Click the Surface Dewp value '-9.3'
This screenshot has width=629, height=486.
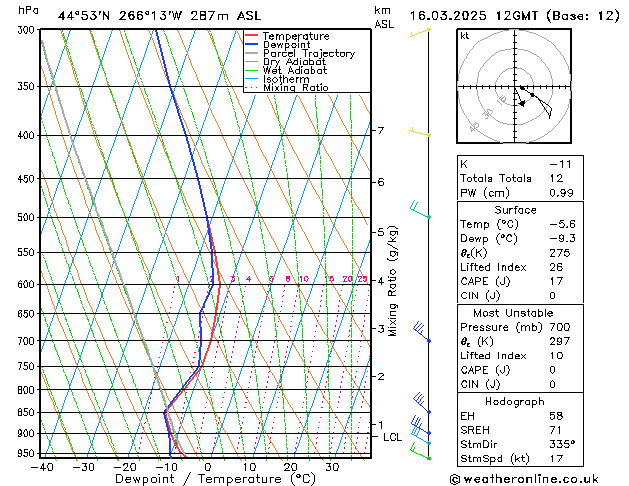point(562,239)
